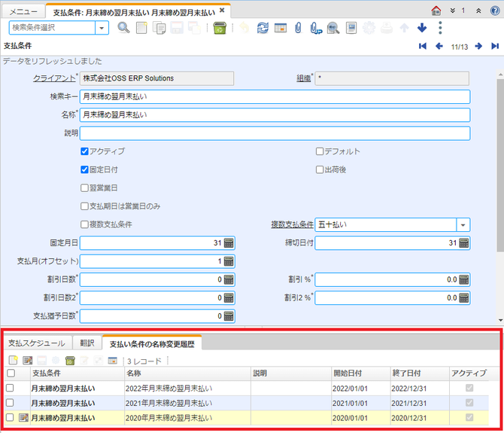Image resolution: width=504 pixels, height=433 pixels.
Task: Open calculator for 支払猶予日数 field
Action: [229, 316]
